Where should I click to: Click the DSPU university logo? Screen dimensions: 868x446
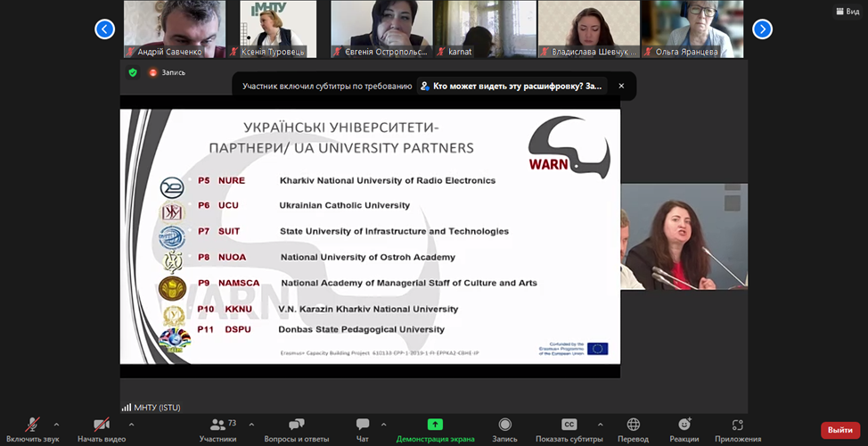point(175,340)
